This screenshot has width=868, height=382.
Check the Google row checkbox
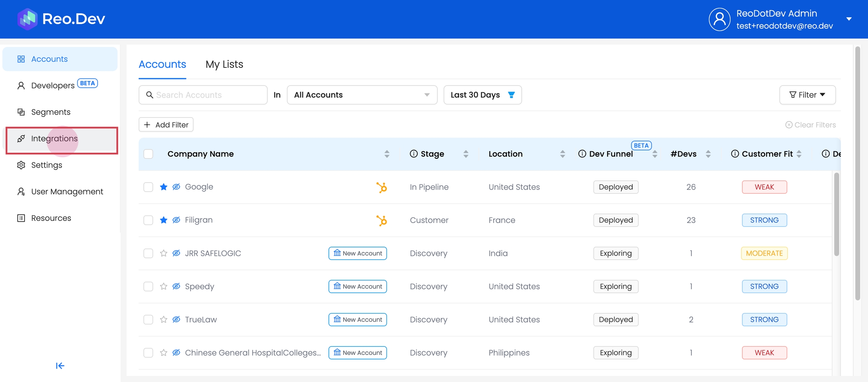148,187
